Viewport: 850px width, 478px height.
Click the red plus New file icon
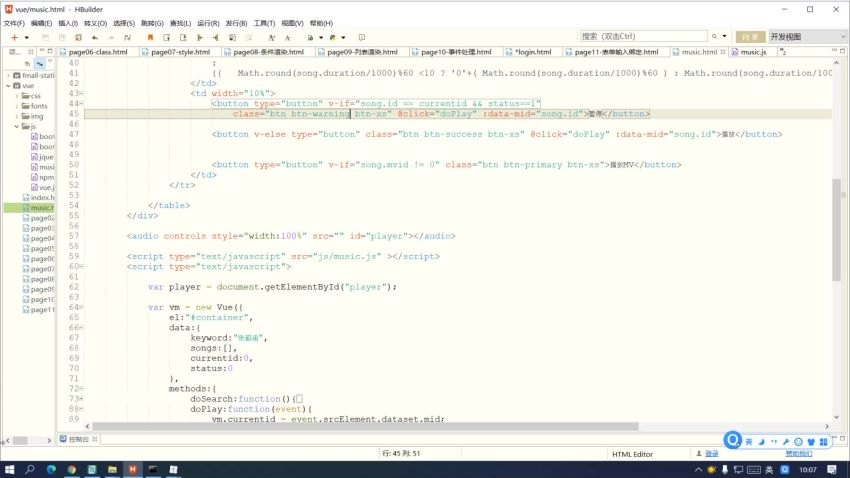click(x=15, y=37)
